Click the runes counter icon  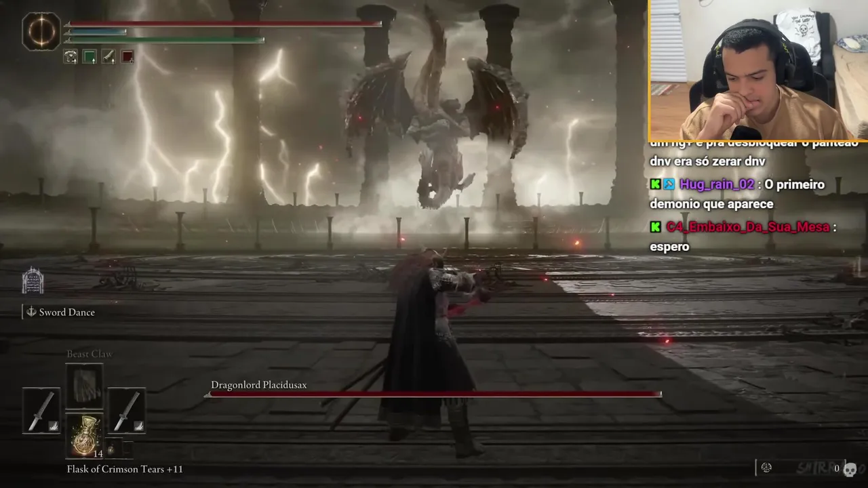[x=766, y=468]
